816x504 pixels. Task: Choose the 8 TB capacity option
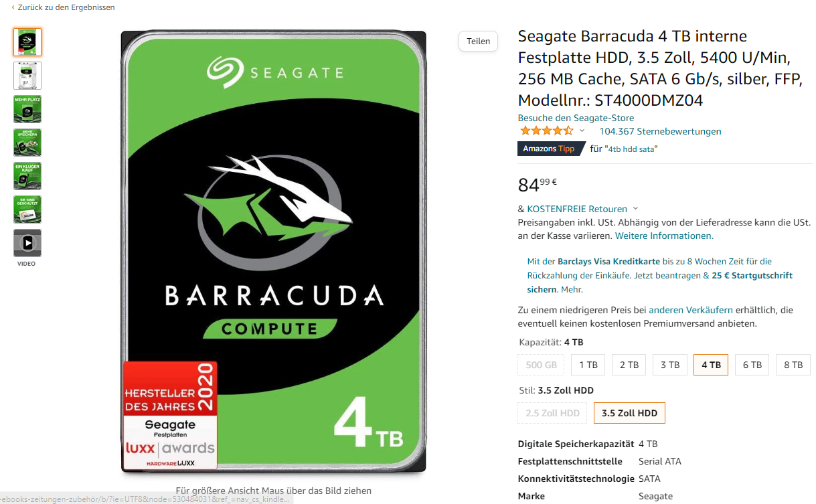pos(793,365)
